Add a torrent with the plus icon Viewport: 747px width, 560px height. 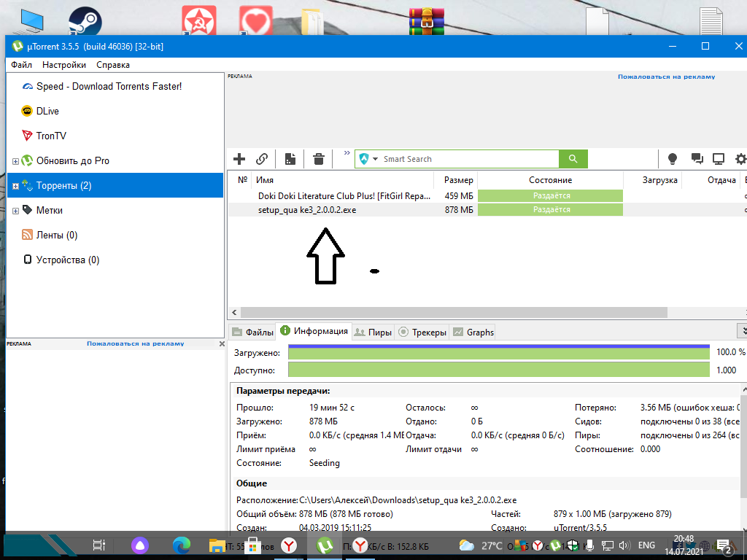(239, 158)
